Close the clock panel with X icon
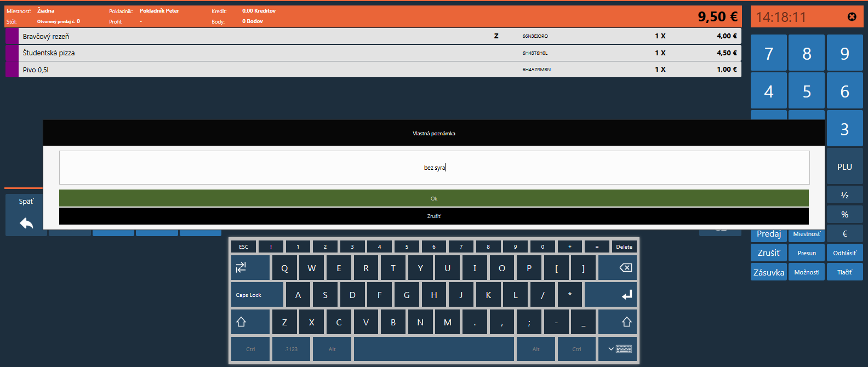This screenshot has width=868, height=367. pos(852,17)
